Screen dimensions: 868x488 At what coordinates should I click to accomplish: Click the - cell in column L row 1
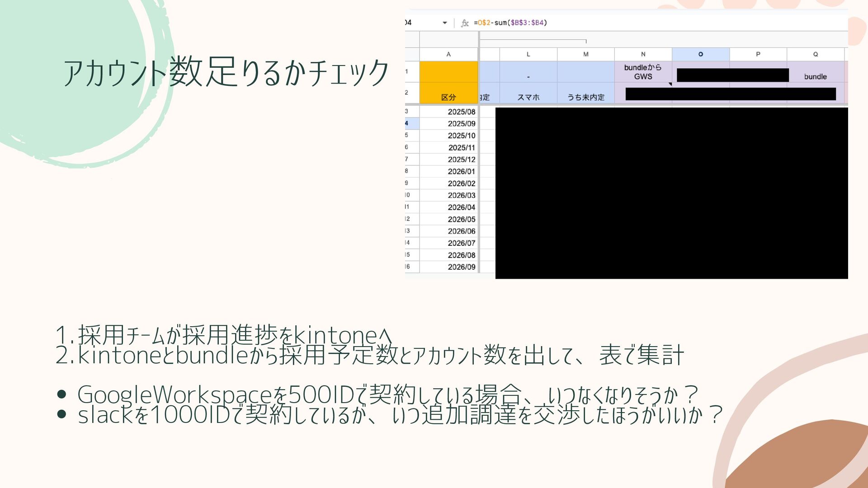click(x=528, y=72)
